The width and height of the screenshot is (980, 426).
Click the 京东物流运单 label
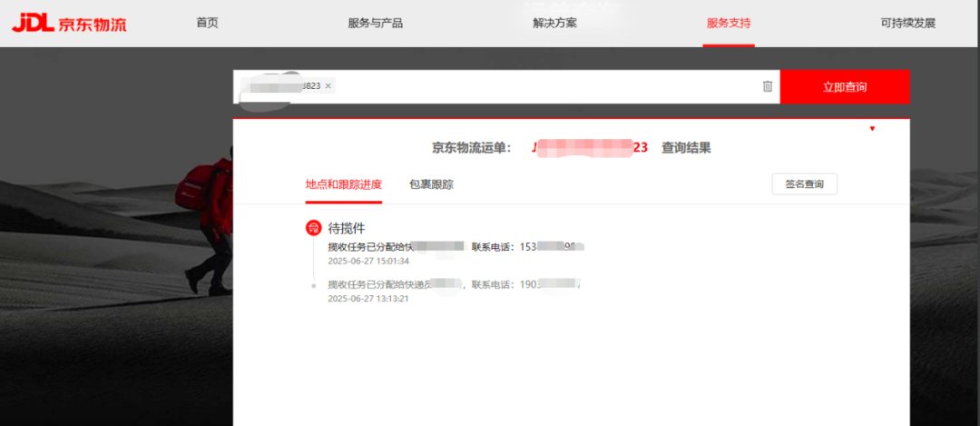click(472, 148)
